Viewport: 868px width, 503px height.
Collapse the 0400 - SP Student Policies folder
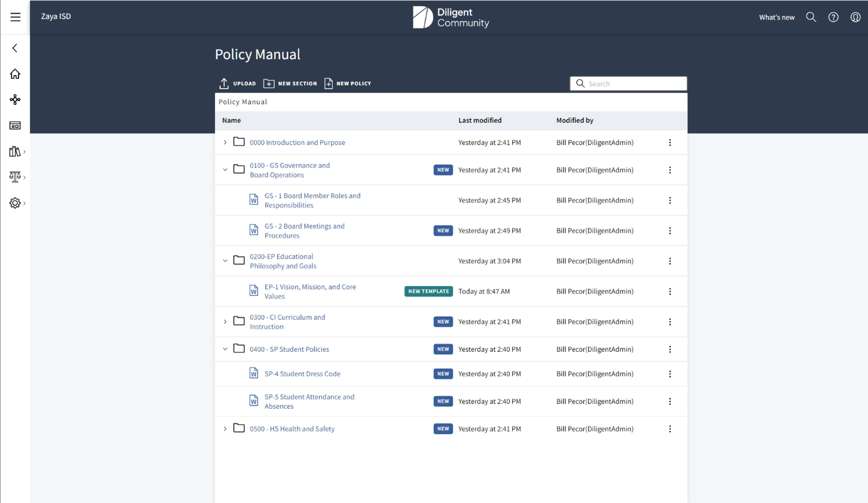225,349
